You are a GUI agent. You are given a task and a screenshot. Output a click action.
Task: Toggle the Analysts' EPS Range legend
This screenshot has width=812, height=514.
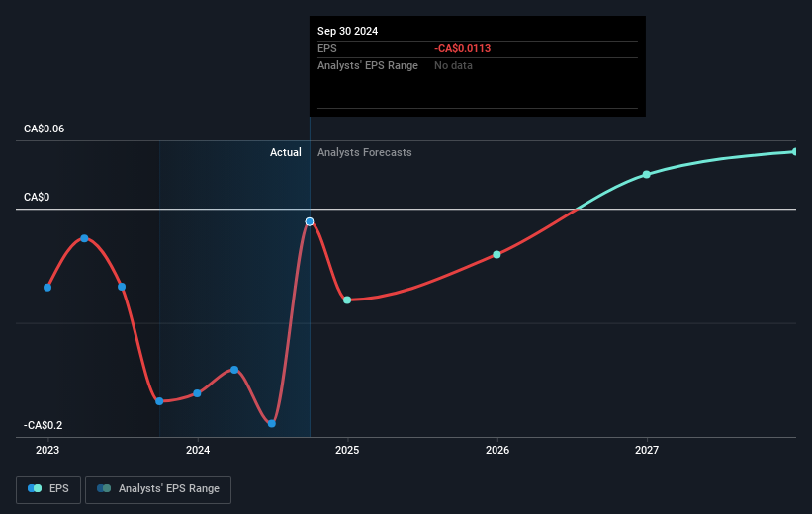158,489
